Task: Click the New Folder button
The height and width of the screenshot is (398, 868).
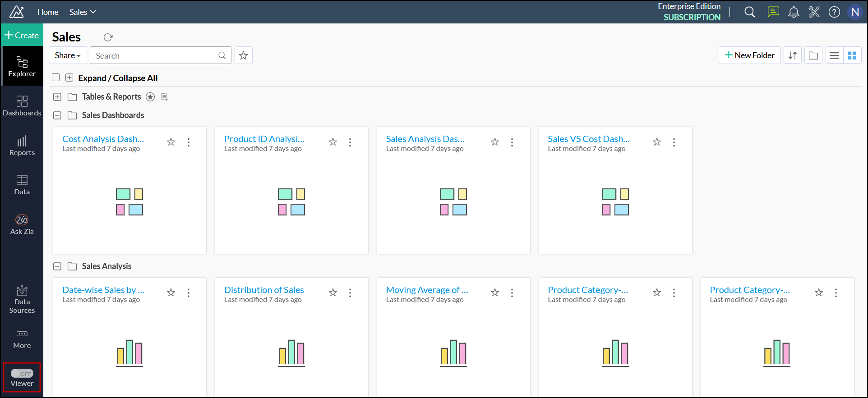Action: click(749, 55)
